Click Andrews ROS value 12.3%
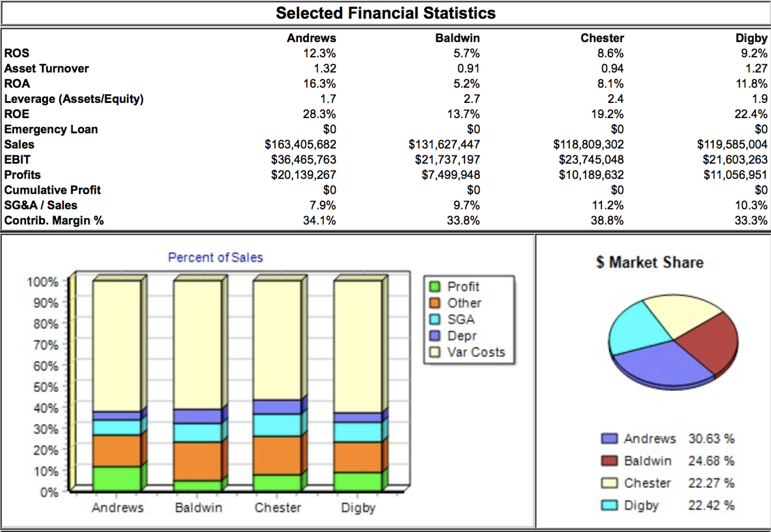This screenshot has height=532, width=771. pyautogui.click(x=320, y=53)
